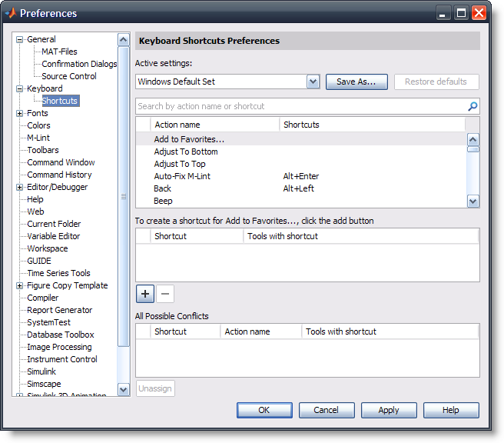The width and height of the screenshot is (504, 443).
Task: Select Confirmation Dialogs preference item
Action: pyautogui.click(x=78, y=64)
